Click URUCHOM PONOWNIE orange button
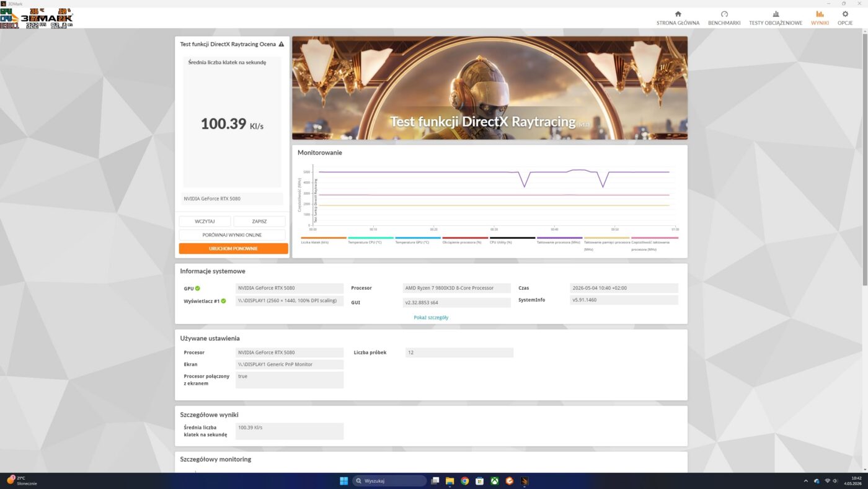The height and width of the screenshot is (489, 868). [233, 248]
